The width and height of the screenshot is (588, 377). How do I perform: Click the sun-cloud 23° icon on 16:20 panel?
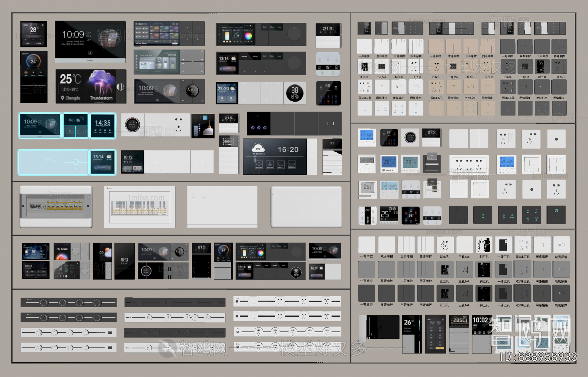point(258,149)
